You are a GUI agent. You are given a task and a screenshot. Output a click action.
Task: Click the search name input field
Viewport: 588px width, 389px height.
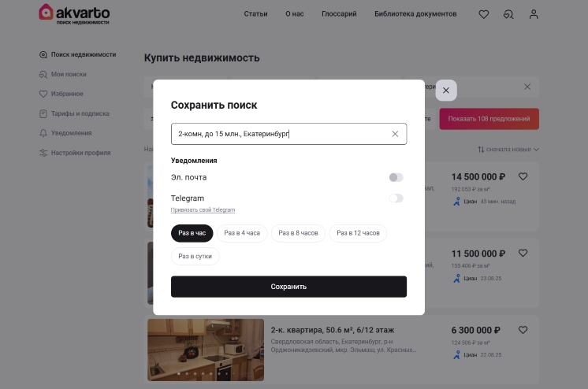point(288,134)
